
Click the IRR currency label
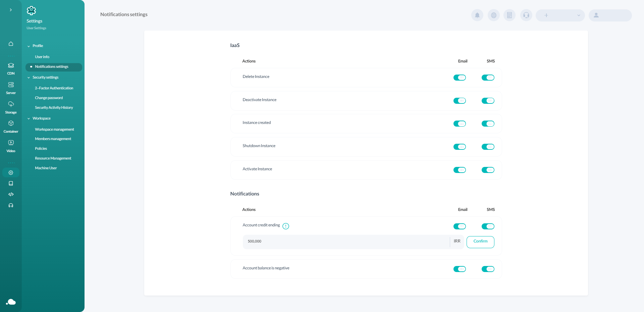tap(457, 241)
